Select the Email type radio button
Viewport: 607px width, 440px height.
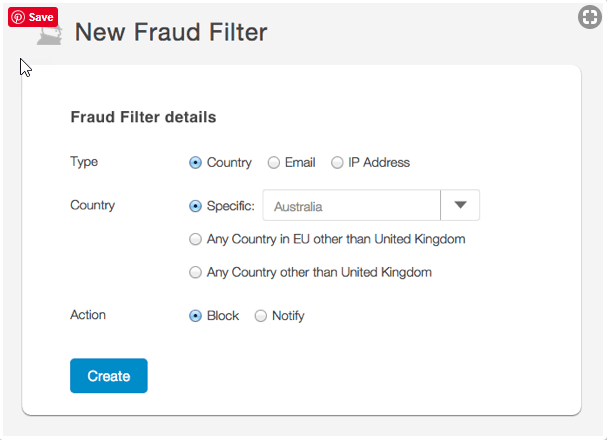(x=274, y=163)
